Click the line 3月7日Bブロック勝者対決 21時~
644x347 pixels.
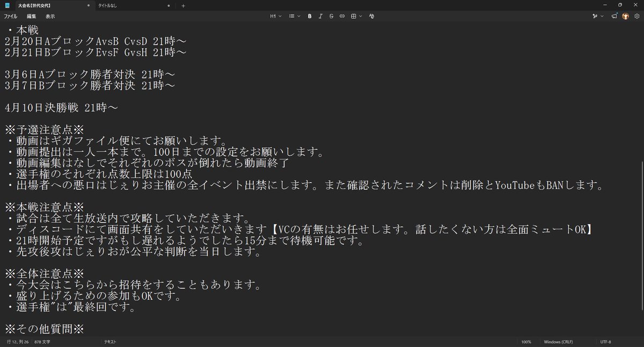coord(90,86)
